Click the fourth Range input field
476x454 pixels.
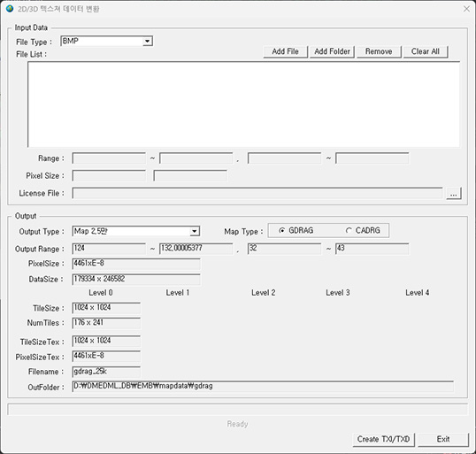pyautogui.click(x=372, y=158)
